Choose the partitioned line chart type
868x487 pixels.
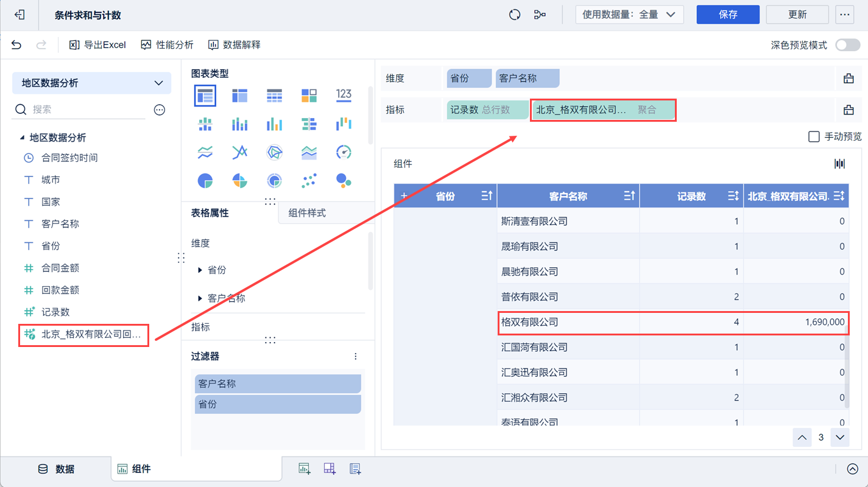tap(205, 152)
